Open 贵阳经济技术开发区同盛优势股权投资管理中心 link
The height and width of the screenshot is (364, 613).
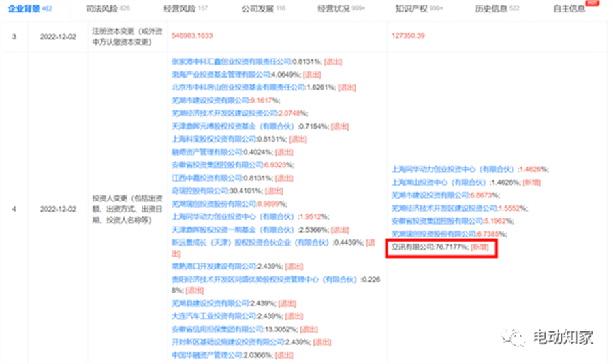point(265,280)
